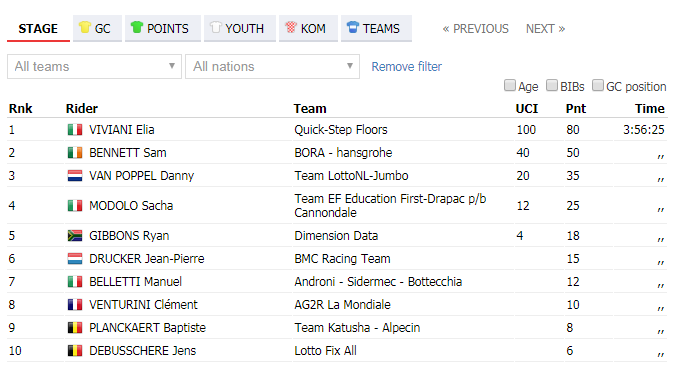This screenshot has height=367, width=675.
Task: Open the TEAMS classification tab
Action: (x=376, y=28)
